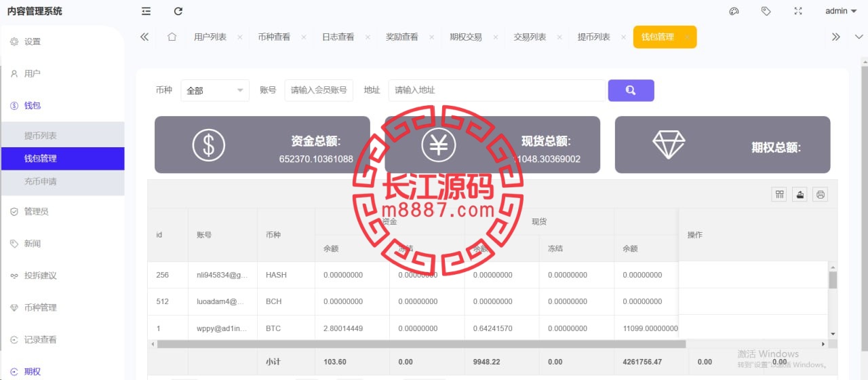Close the 用户列表 tab
868x380 pixels.
pyautogui.click(x=240, y=37)
